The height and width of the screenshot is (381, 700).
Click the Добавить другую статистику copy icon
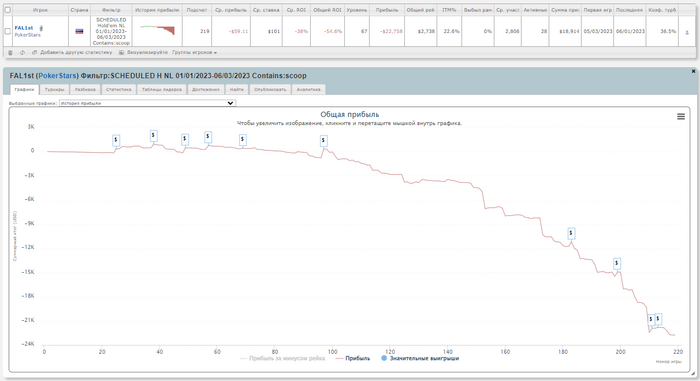pyautogui.click(x=34, y=53)
